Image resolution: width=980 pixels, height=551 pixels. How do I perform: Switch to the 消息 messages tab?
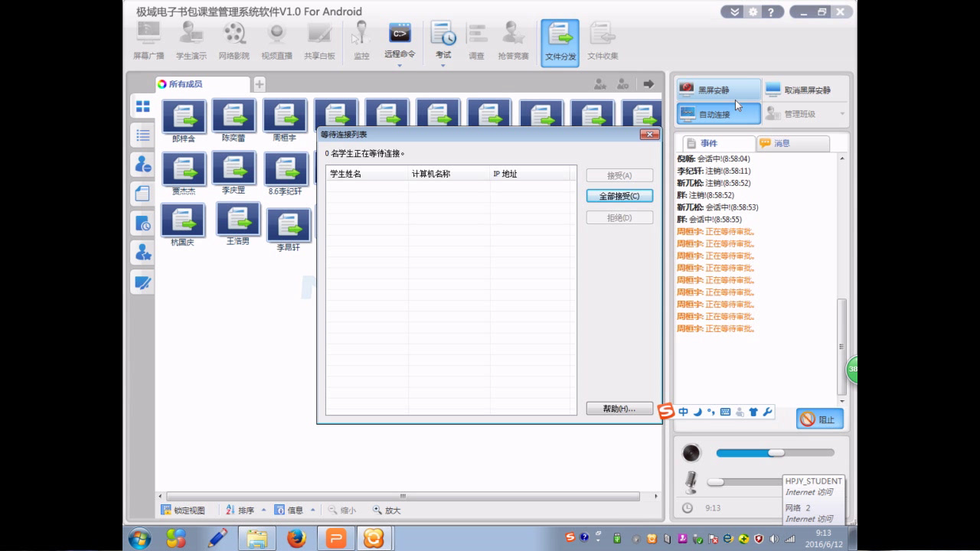pos(793,143)
